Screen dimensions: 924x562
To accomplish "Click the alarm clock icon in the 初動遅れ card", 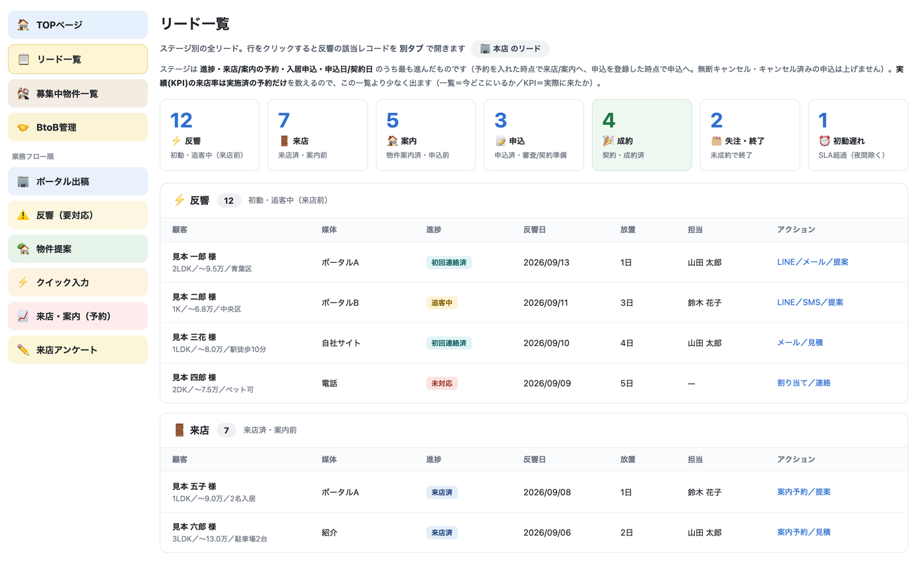I will [824, 141].
